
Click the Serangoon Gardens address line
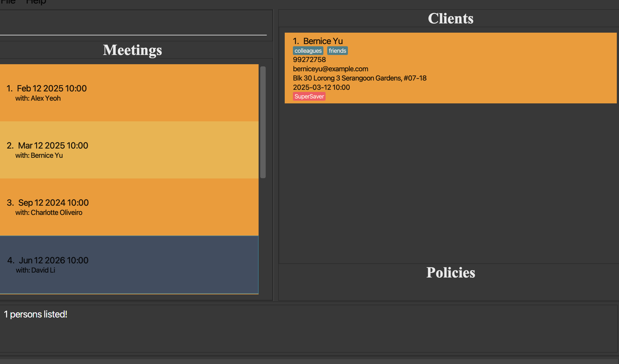pos(359,78)
